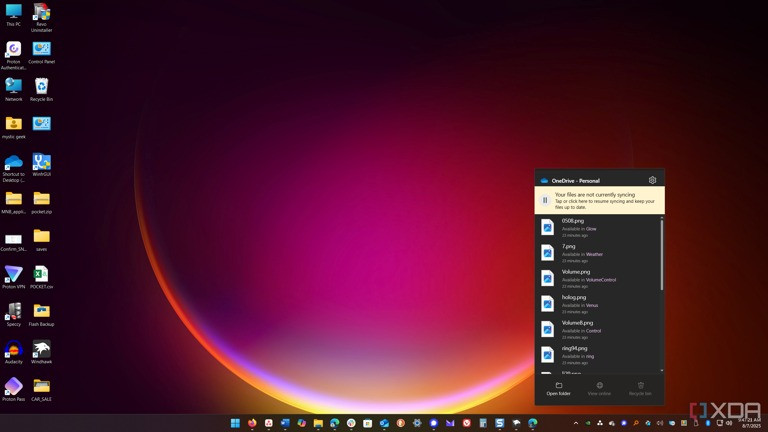768x432 pixels.
Task: Open the Windows Start menu
Action: click(236, 423)
